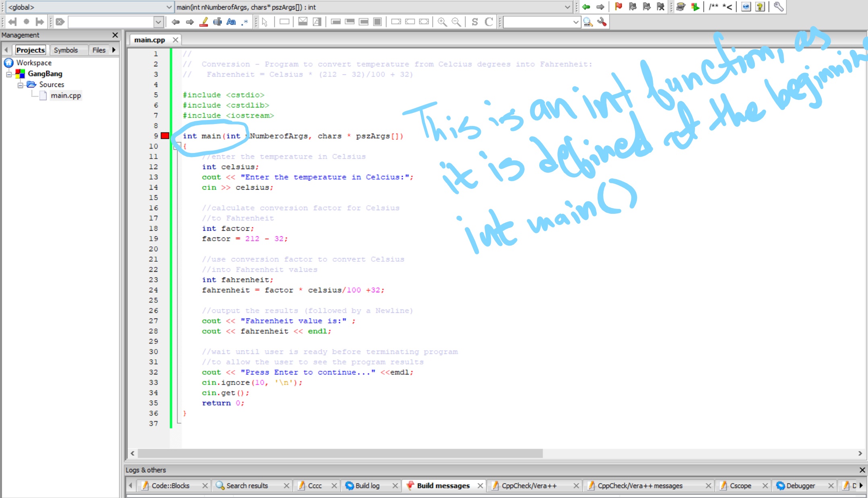Toggle the red breakpoint on line 9

[x=165, y=136]
